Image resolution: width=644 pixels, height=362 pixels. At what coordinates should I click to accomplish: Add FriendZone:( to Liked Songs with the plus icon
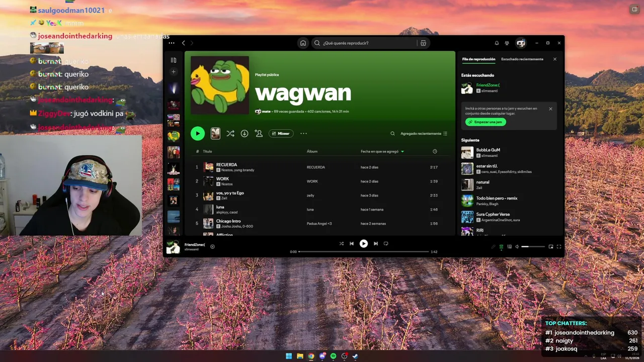tap(212, 247)
